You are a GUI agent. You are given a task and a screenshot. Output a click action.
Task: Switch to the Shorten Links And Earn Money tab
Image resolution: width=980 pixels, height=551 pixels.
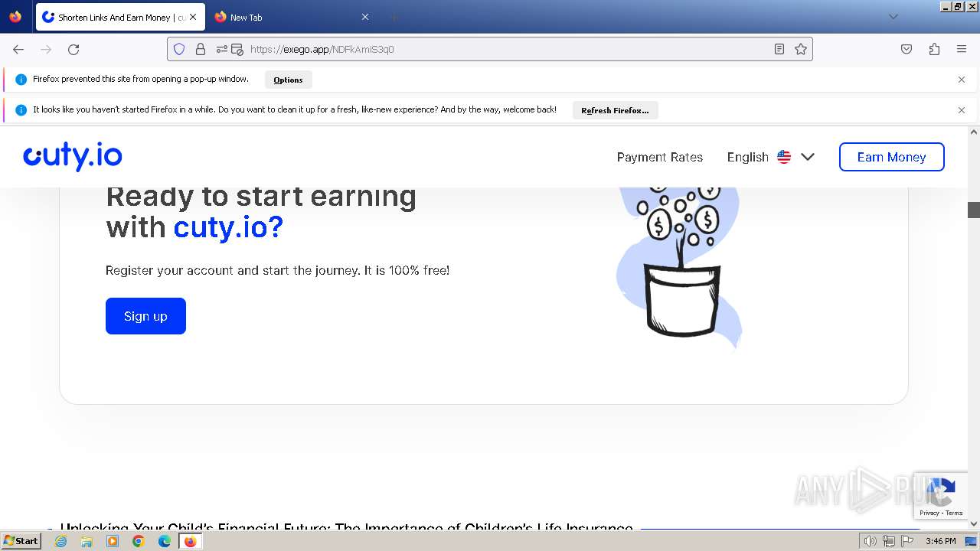[x=120, y=17]
